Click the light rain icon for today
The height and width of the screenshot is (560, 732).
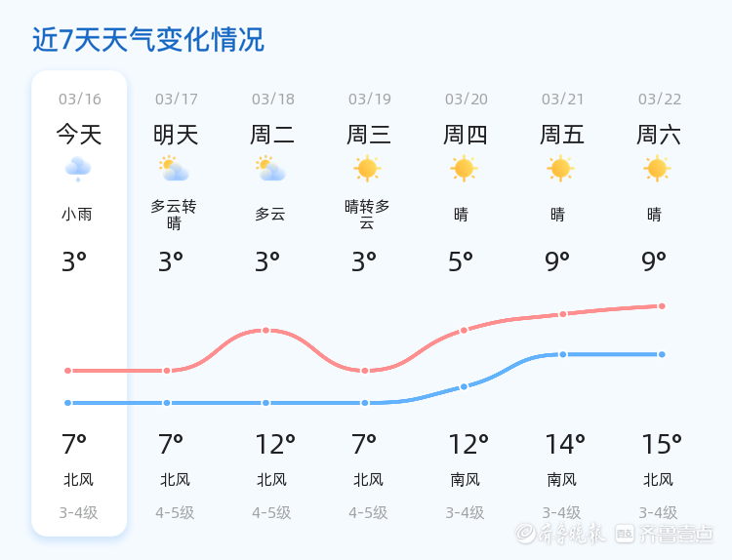78,169
